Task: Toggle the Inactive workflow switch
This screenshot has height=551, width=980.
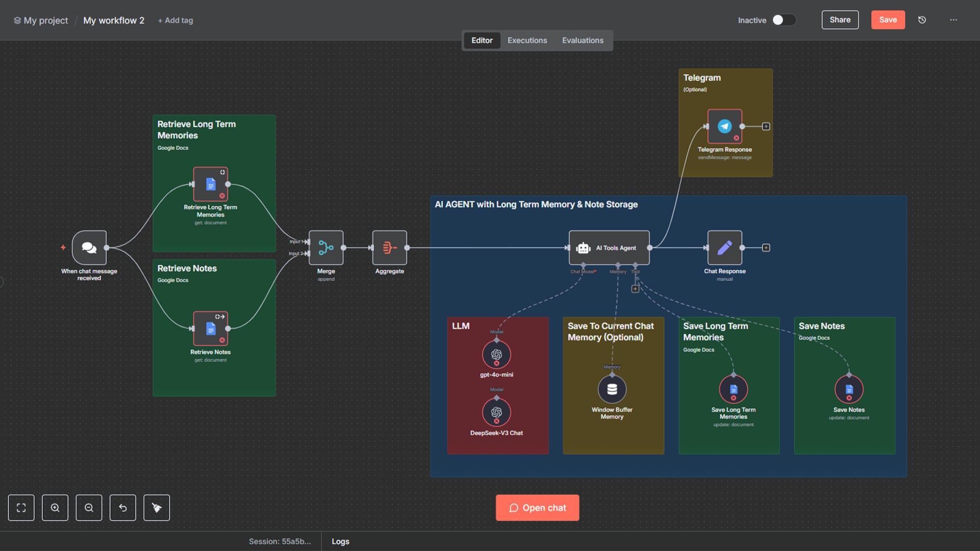Action: coord(783,20)
